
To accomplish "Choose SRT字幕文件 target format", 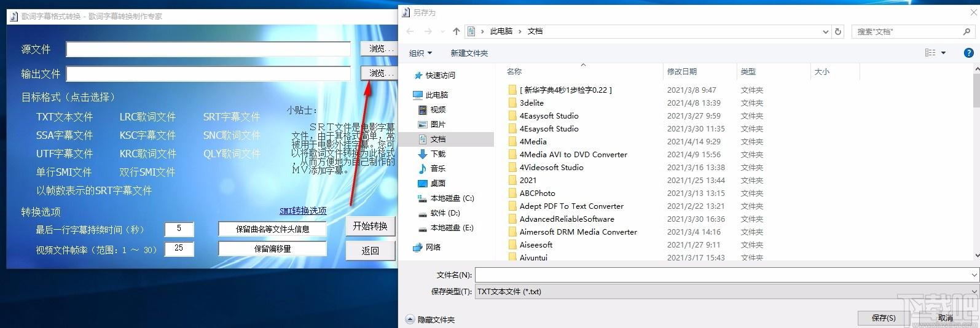I will point(232,117).
